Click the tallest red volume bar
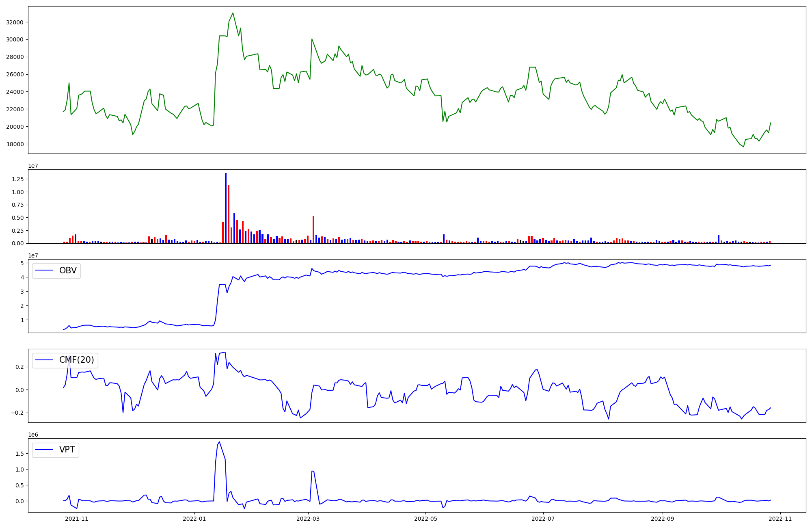Image resolution: width=812 pixels, height=528 pixels. pyautogui.click(x=229, y=214)
